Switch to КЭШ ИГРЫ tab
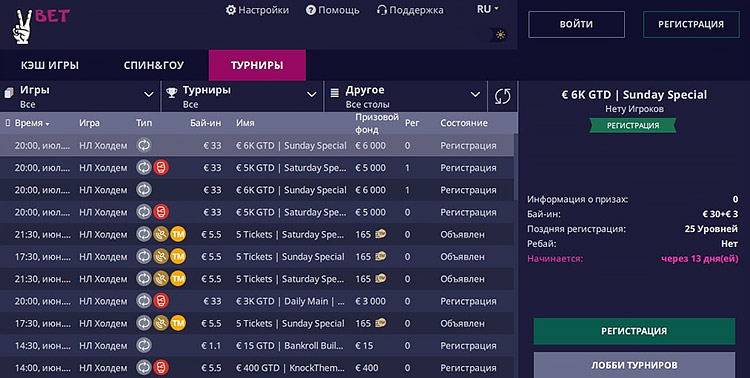The image size is (750, 378). [x=50, y=65]
